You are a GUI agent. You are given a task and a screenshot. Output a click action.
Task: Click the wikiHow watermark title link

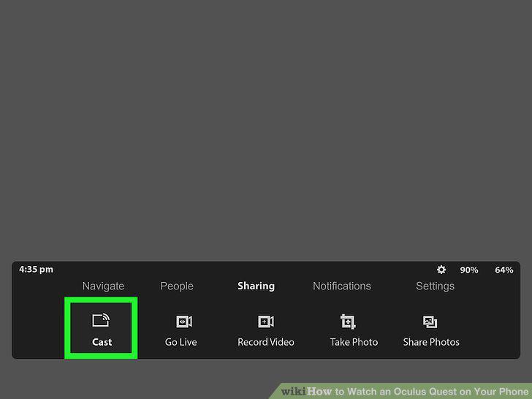click(x=405, y=392)
